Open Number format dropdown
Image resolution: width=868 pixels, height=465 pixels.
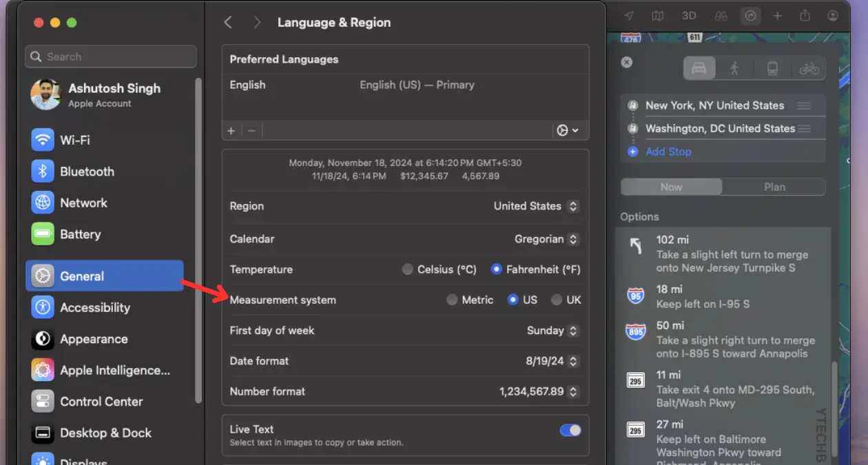(x=539, y=391)
